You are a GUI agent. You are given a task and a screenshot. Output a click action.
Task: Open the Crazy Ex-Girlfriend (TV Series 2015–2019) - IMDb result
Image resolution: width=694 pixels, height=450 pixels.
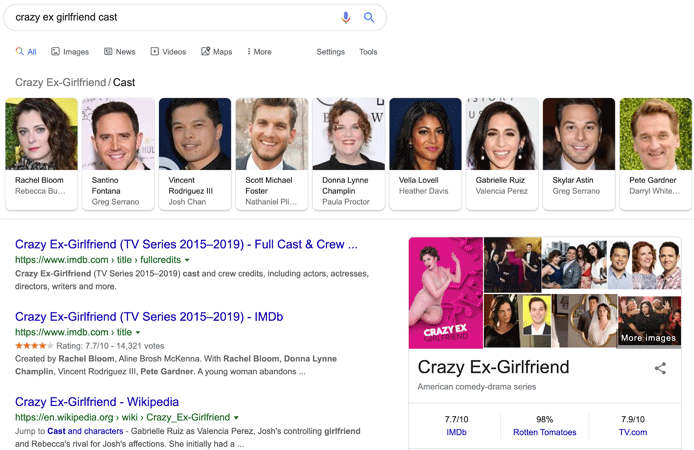pyautogui.click(x=149, y=317)
